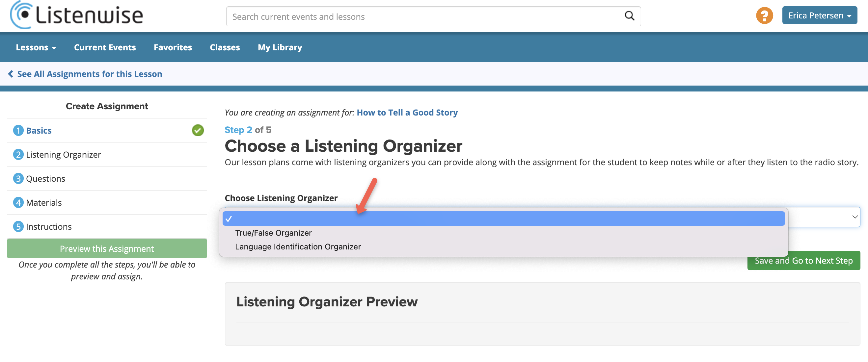Select the blank checked organizer option
Image resolution: width=868 pixels, height=362 pixels.
tap(503, 219)
